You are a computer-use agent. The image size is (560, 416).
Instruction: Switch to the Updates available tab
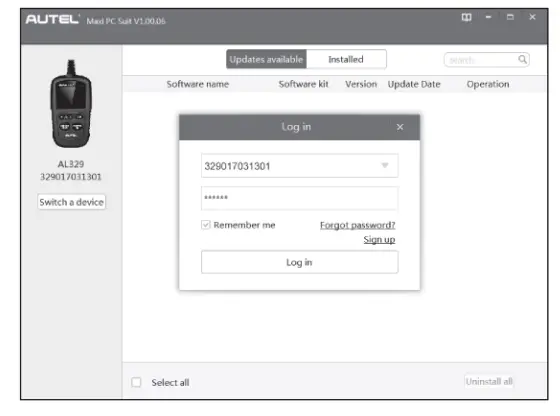pyautogui.click(x=266, y=59)
